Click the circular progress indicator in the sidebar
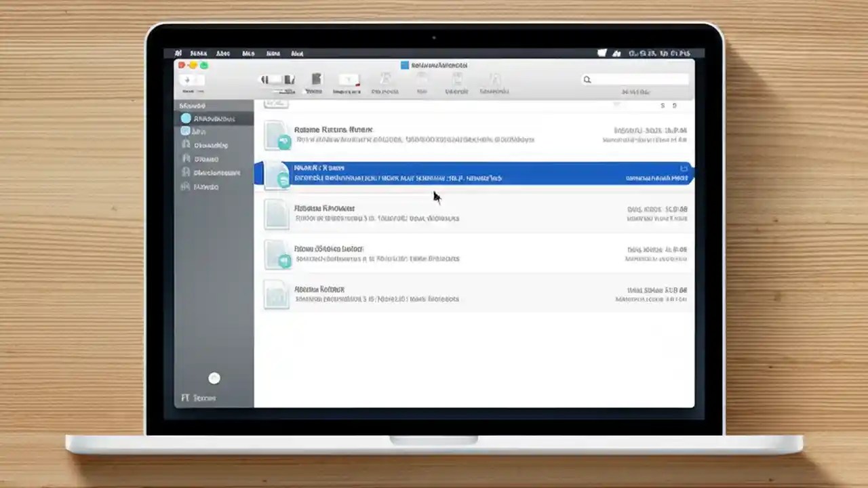This screenshot has width=868, height=488. click(x=214, y=378)
